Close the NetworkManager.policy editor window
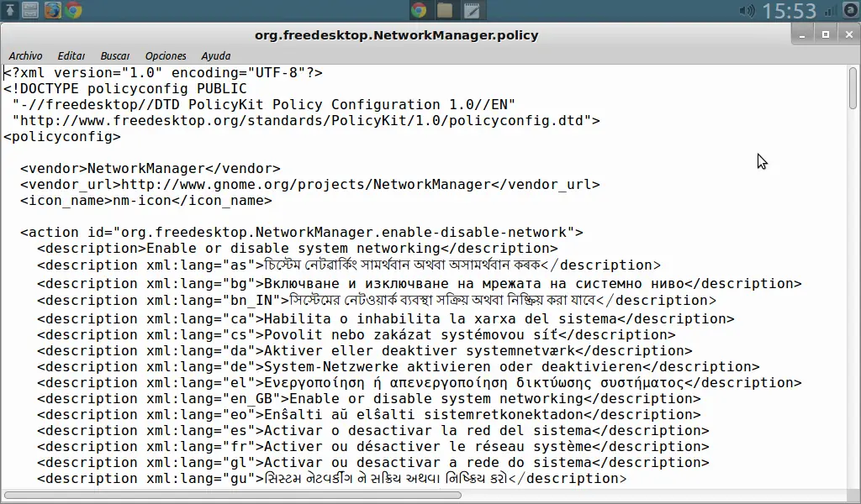 coord(849,34)
